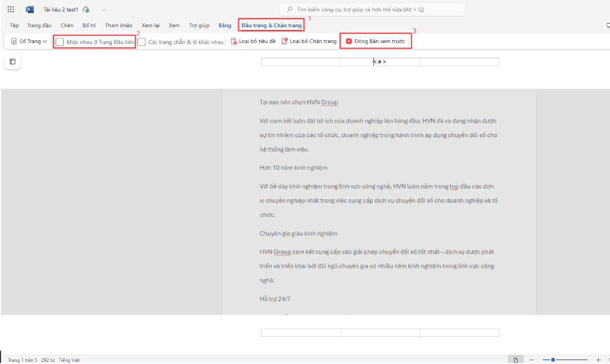Open the app launcher grid icon
The image size is (610, 364).
pos(10,9)
